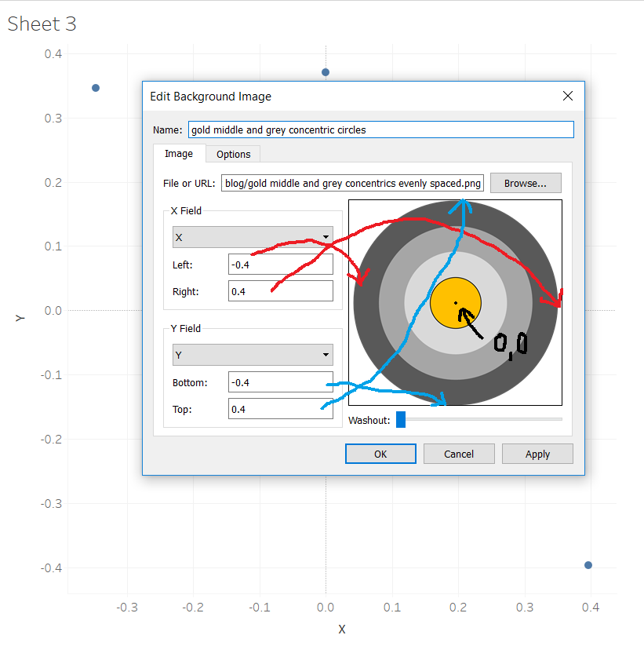Select the scatter point near -0.4 on Y
644x646 pixels.
click(x=588, y=564)
